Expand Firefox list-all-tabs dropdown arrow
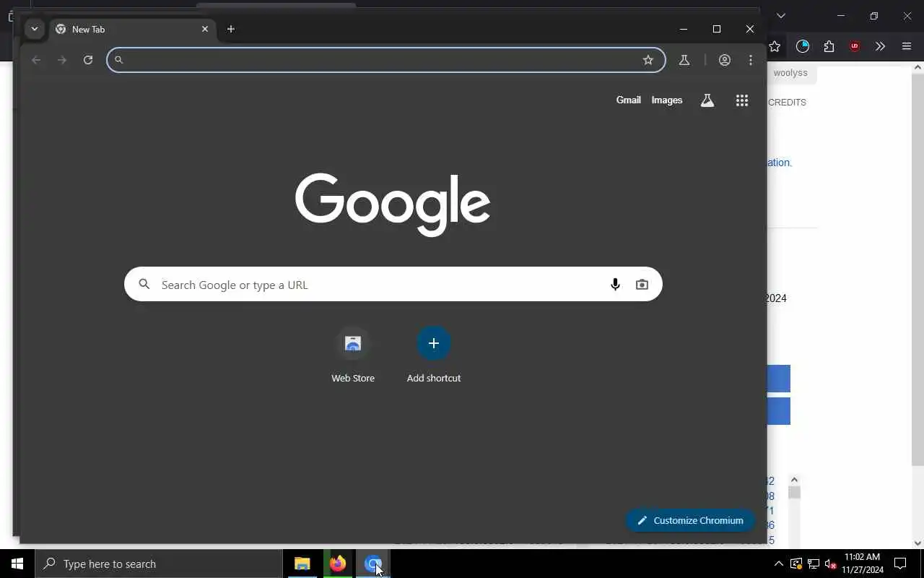Screen dimensions: 924x578 click(x=780, y=16)
